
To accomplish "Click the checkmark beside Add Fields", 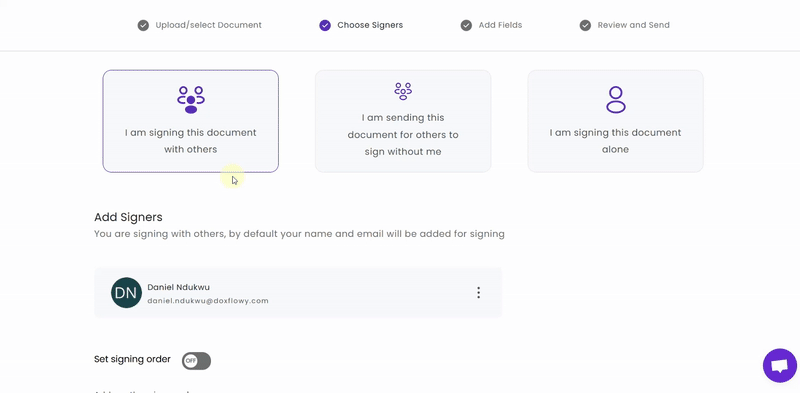I will point(466,25).
